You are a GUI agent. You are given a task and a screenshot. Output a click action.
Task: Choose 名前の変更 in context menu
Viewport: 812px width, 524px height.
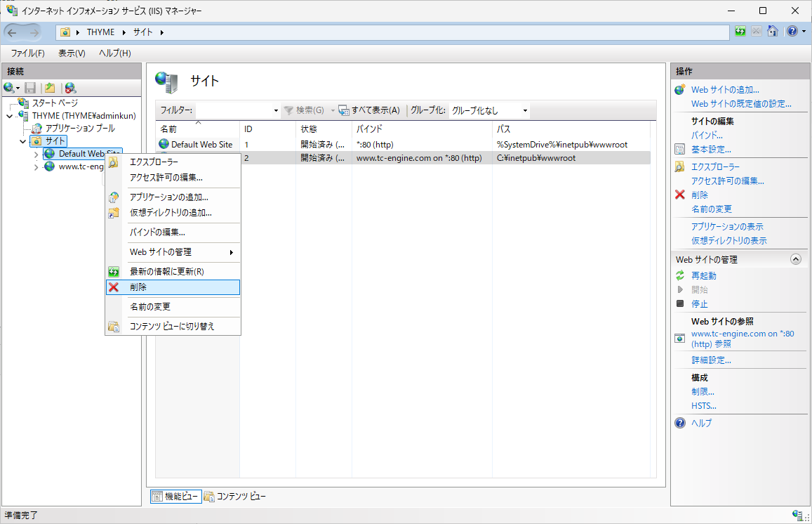[x=173, y=307]
